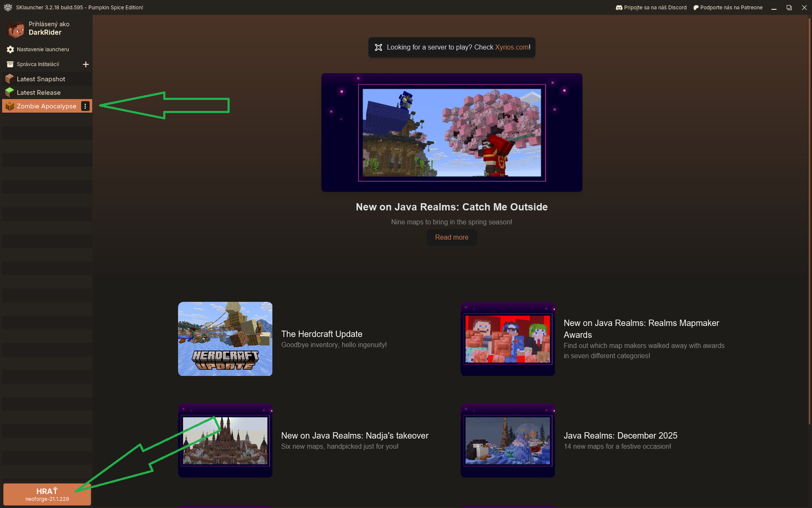Click 'Java Realms: December 2025' article title

tap(620, 436)
